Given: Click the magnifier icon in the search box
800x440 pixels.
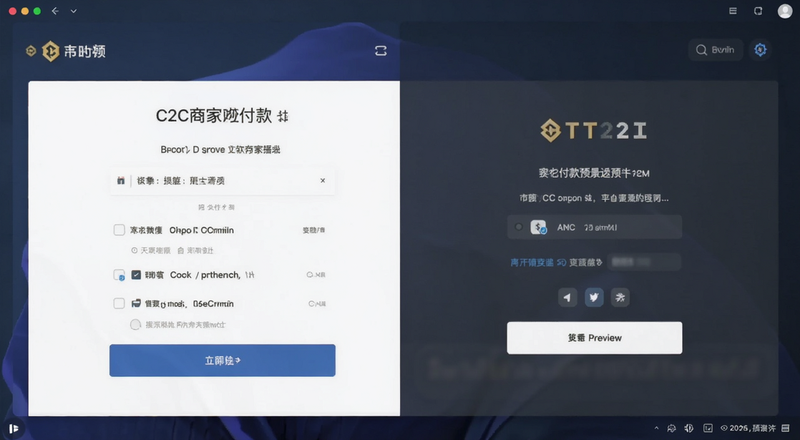Looking at the screenshot, I should [x=702, y=50].
